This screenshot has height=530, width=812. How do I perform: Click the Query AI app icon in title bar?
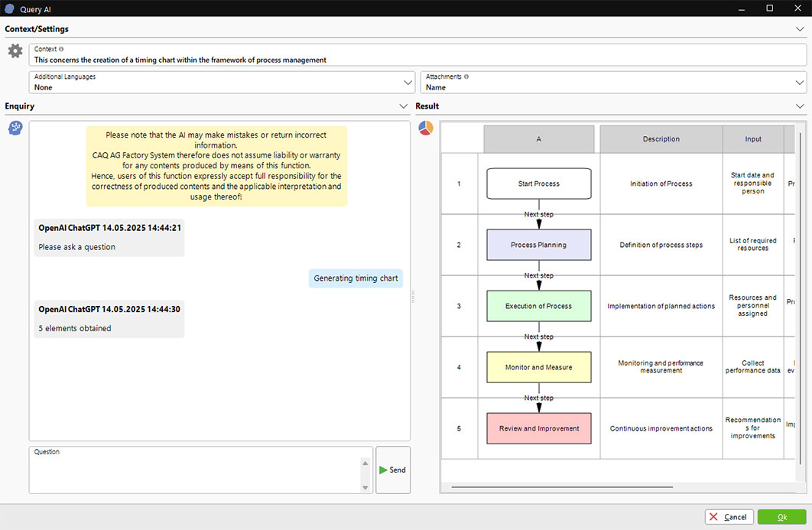click(x=9, y=8)
